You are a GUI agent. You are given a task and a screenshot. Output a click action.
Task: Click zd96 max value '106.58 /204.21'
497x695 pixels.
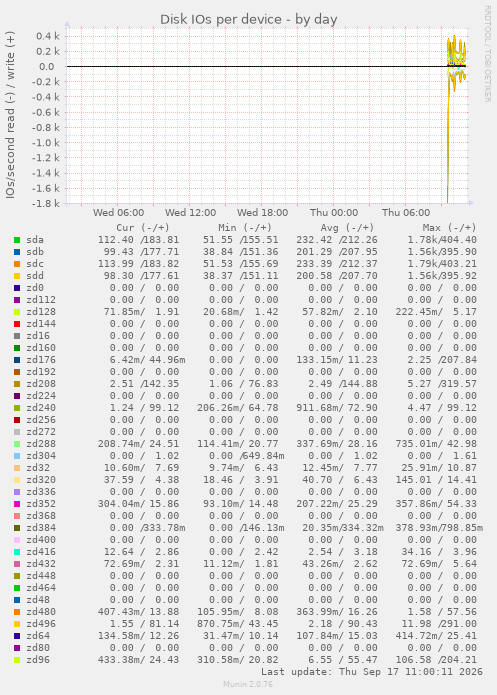tap(436, 660)
